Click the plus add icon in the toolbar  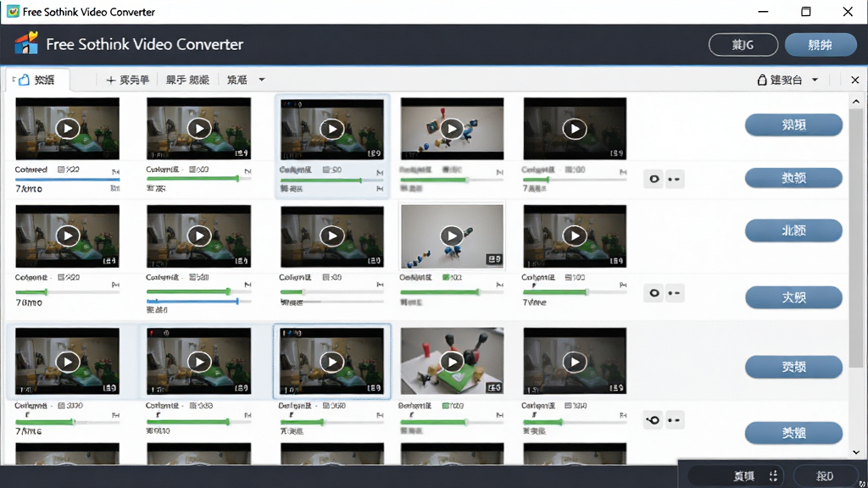pyautogui.click(x=111, y=80)
